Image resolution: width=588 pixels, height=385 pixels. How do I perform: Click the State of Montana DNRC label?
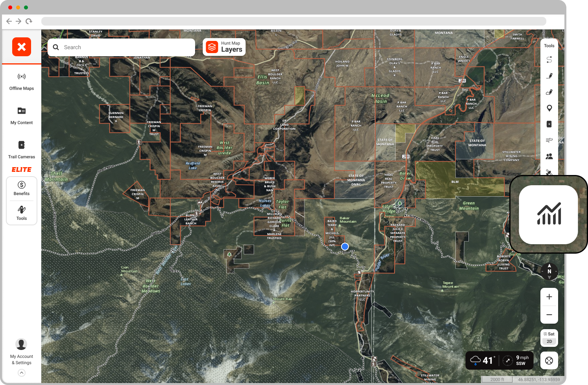click(x=356, y=180)
